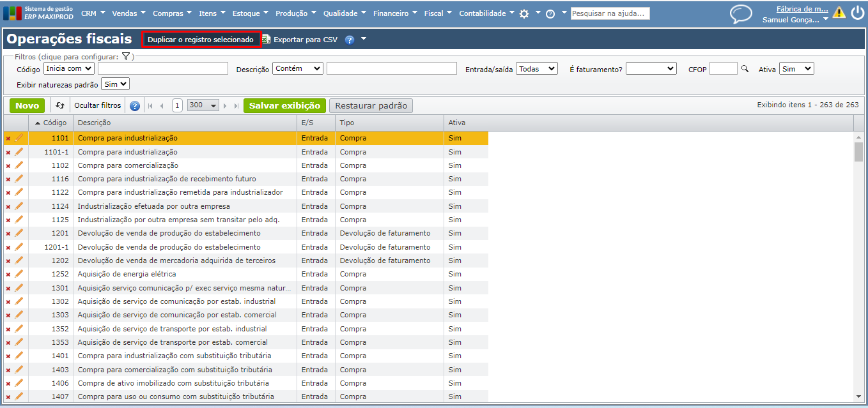This screenshot has height=408, width=868.
Task: Click the filter funnel icon
Action: point(126,57)
